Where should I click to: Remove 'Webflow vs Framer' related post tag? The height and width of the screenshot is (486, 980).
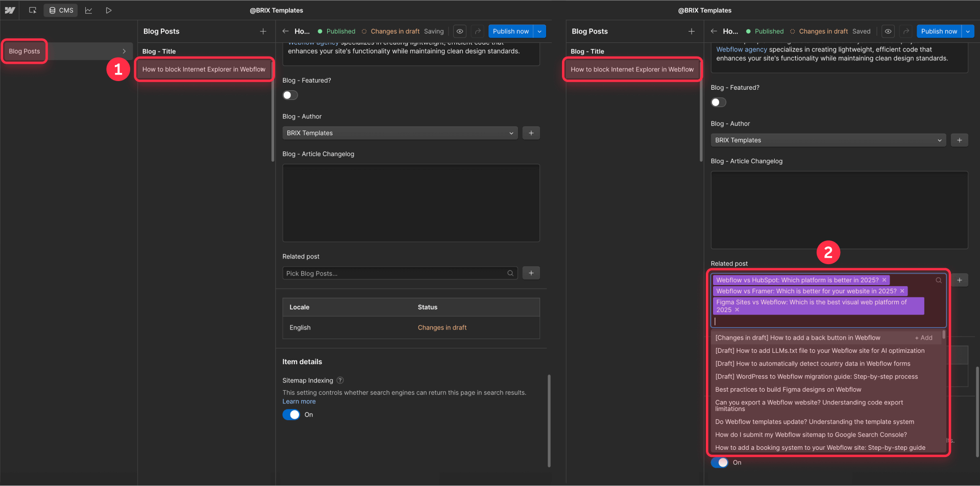pos(902,291)
